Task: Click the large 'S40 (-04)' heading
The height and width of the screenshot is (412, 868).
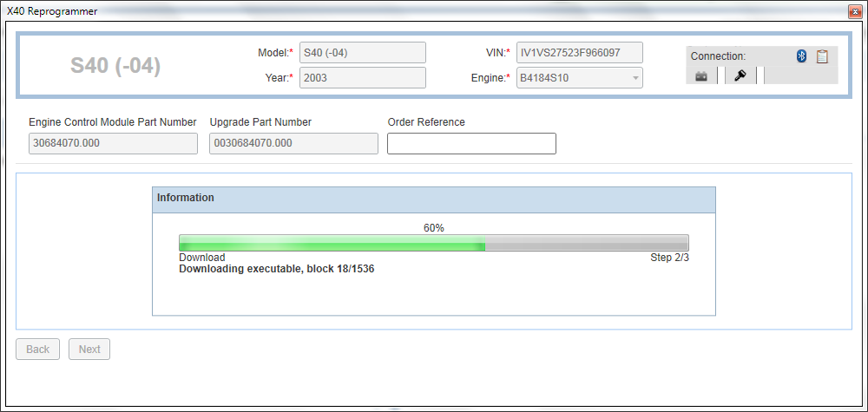Action: (115, 66)
